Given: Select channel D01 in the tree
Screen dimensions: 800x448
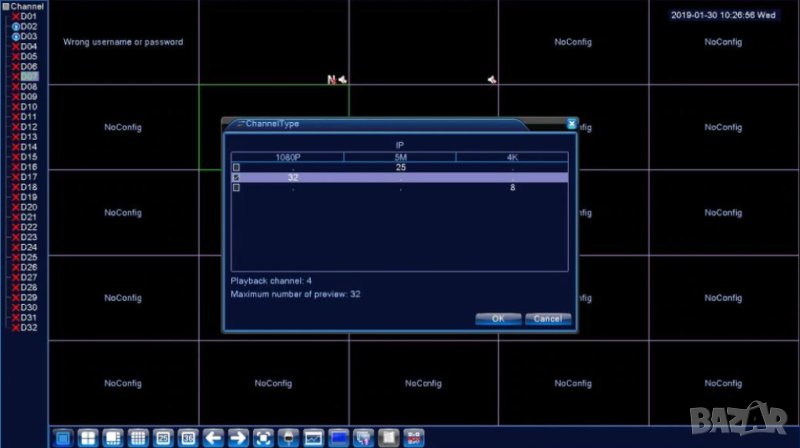Looking at the screenshot, I should click(x=28, y=16).
